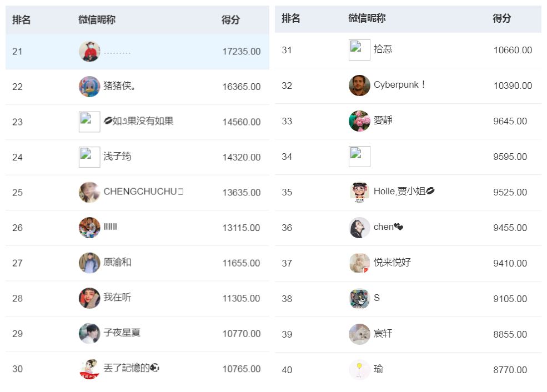Click broken avatar icon beside 浅子筠

point(89,157)
